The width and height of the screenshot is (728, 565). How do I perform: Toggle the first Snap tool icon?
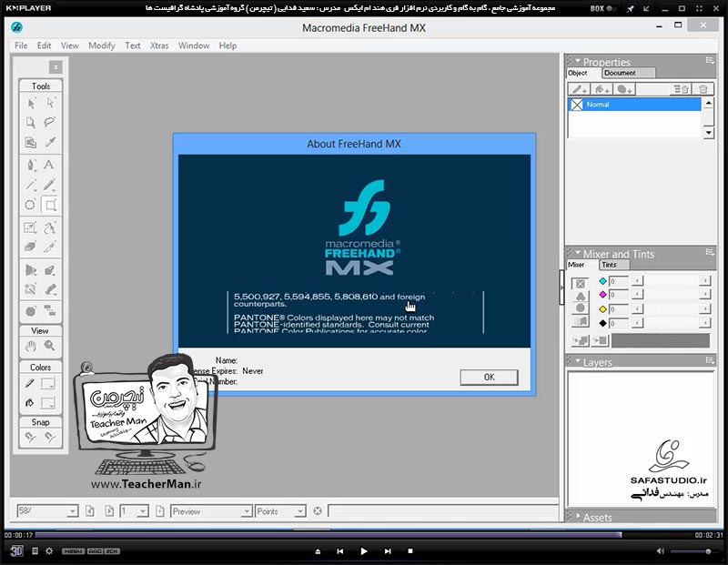click(x=31, y=438)
